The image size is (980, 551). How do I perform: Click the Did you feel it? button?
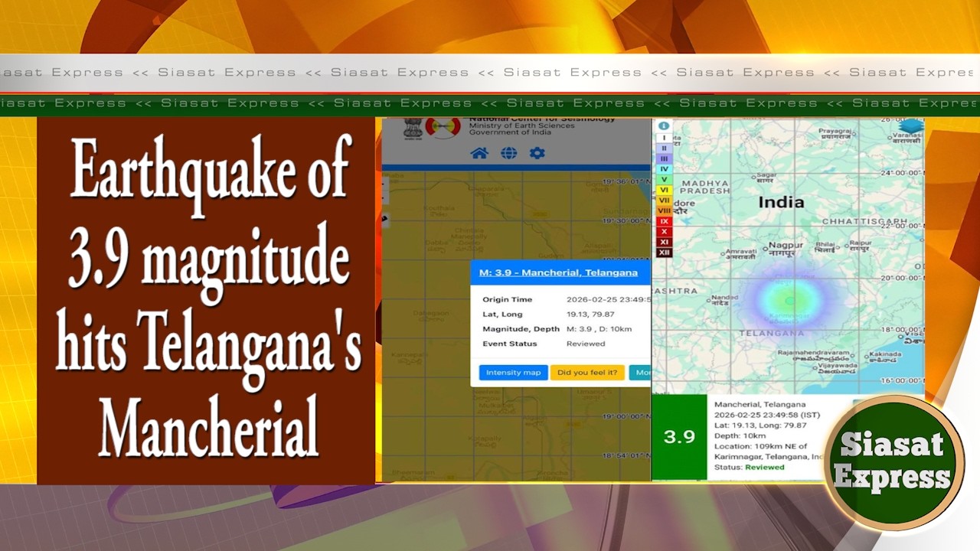587,373
